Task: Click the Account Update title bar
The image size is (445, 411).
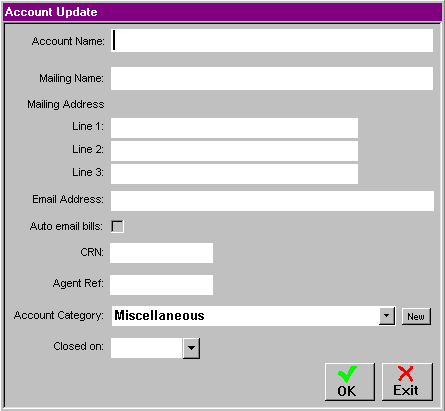Action: click(222, 12)
